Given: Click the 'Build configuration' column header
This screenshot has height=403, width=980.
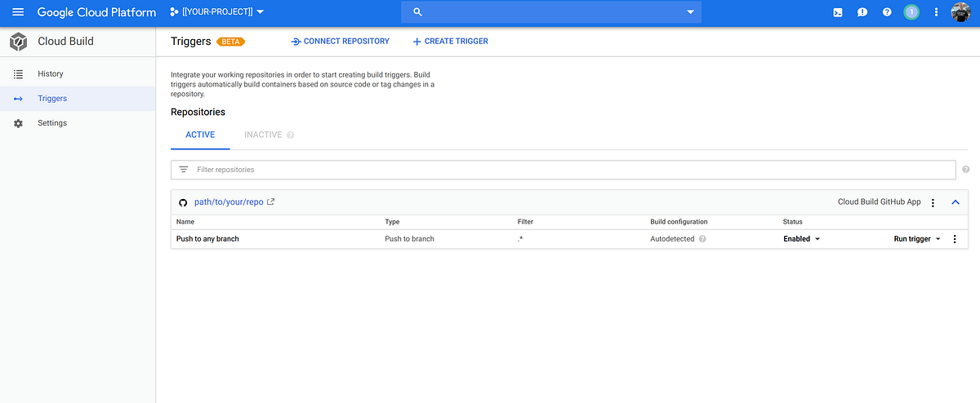Looking at the screenshot, I should [679, 222].
